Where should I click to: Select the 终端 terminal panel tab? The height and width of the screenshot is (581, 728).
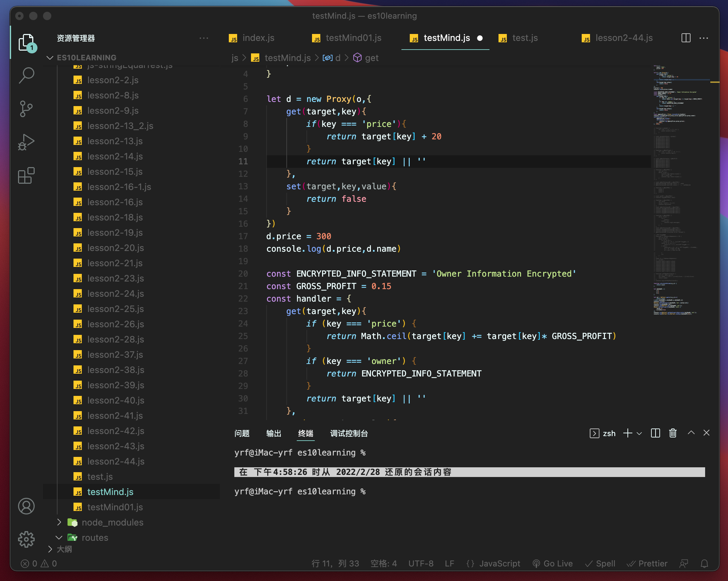click(x=306, y=433)
